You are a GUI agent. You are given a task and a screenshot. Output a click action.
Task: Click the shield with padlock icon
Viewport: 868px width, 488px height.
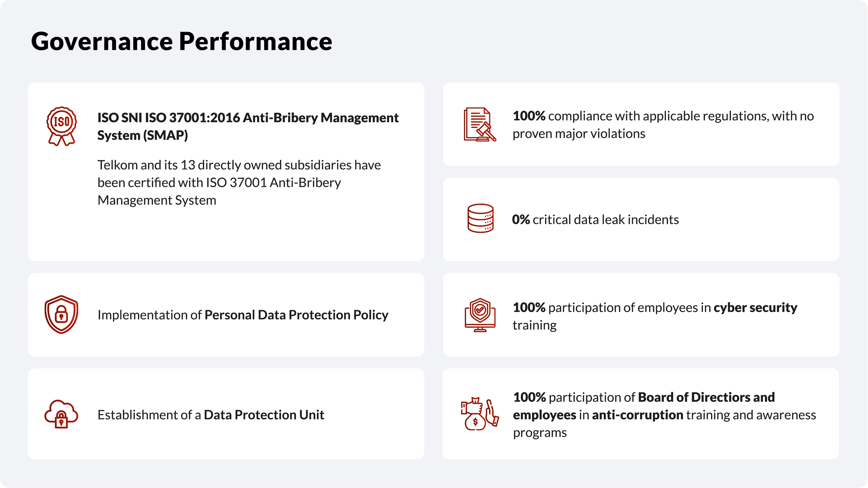61,315
